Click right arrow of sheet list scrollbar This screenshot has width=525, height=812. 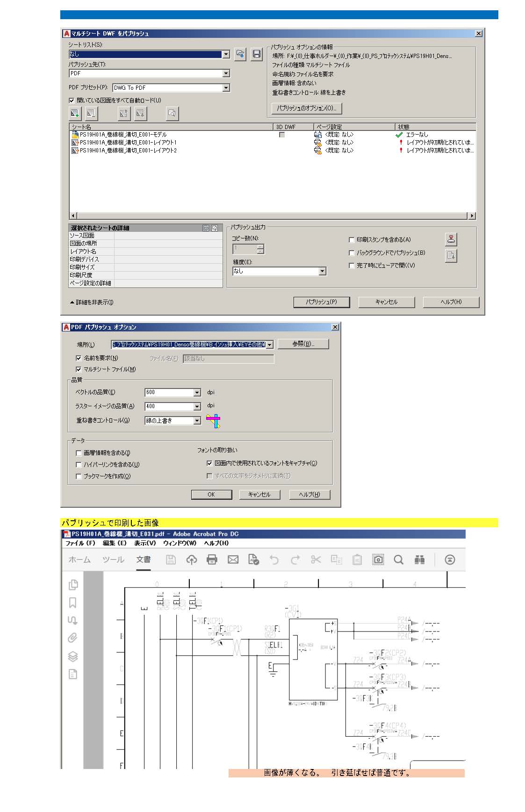(472, 216)
